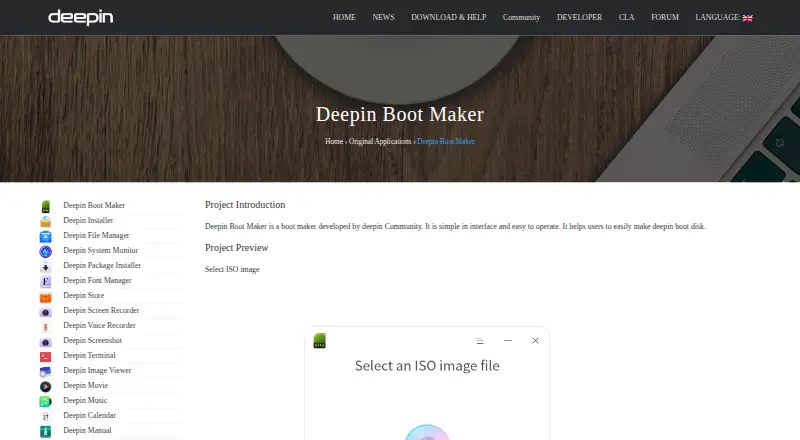Click the UK flag language icon

[x=747, y=18]
